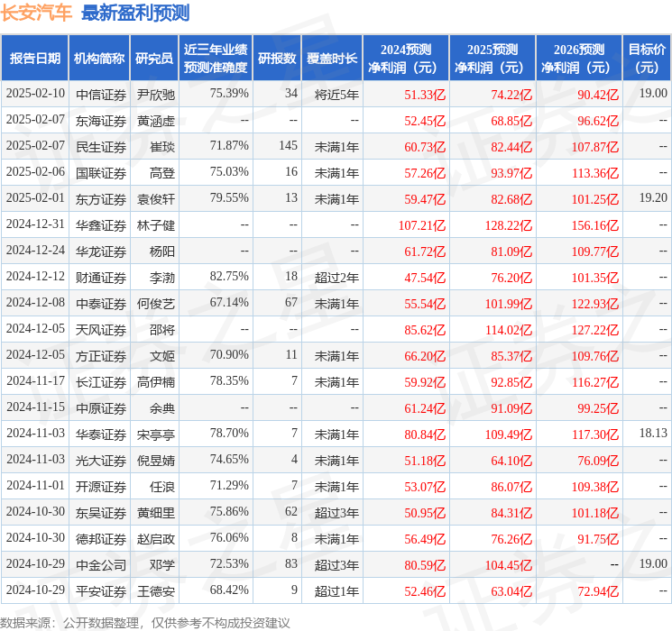Click the 长安汽车 title text
The height and width of the screenshot is (631, 672).
36,13
